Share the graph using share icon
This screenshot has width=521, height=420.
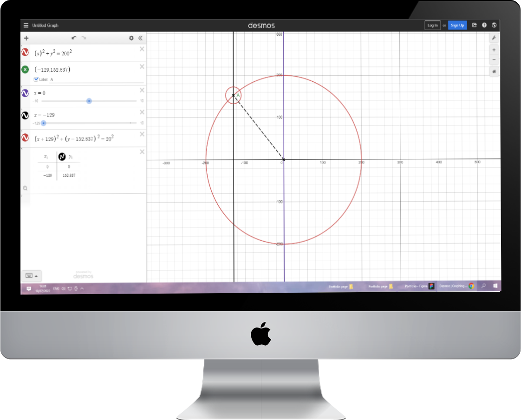click(474, 26)
